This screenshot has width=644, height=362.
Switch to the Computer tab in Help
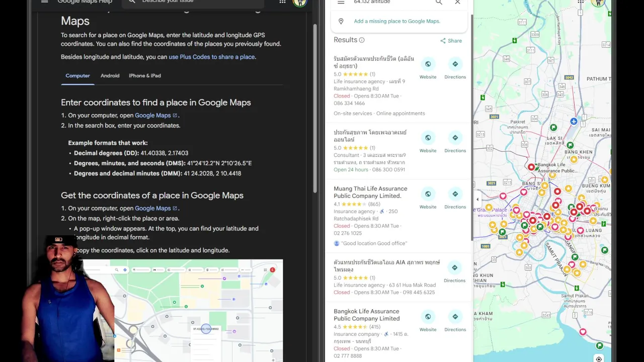point(77,76)
